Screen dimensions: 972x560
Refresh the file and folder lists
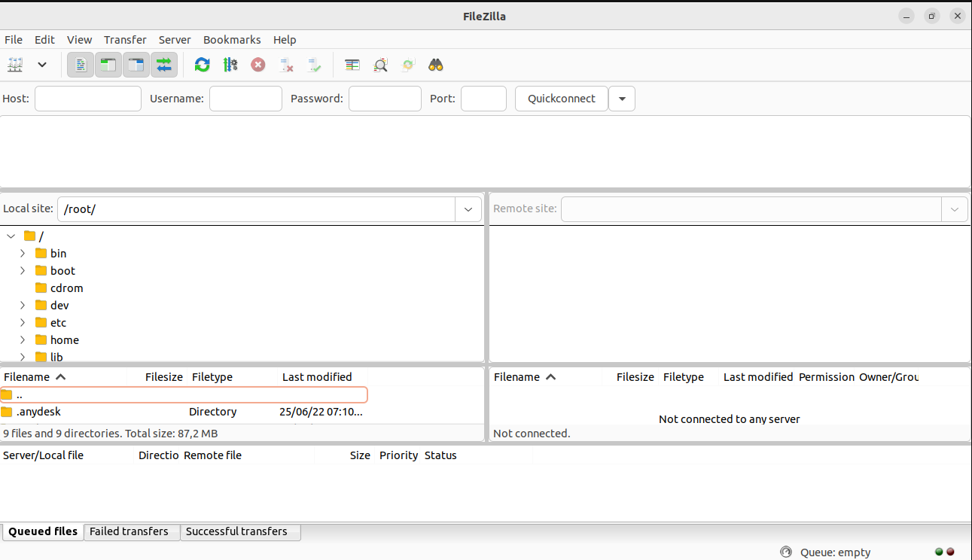[202, 65]
